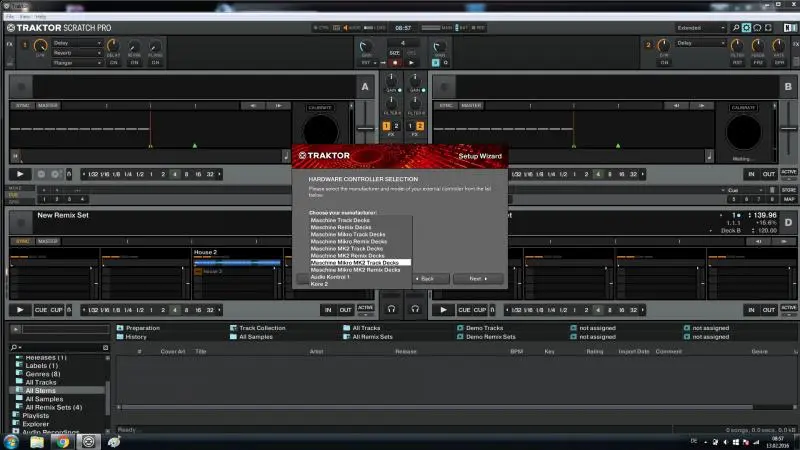Choose Maschine Mikro MK2 Track Decks option
This screenshot has height=450, width=800.
(x=354, y=263)
